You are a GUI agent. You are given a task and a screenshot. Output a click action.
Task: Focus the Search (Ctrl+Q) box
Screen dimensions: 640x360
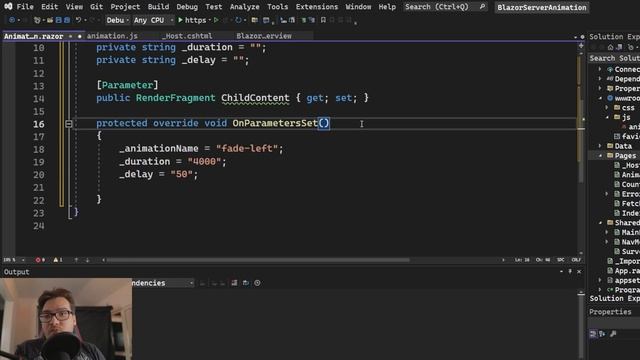coord(445,7)
